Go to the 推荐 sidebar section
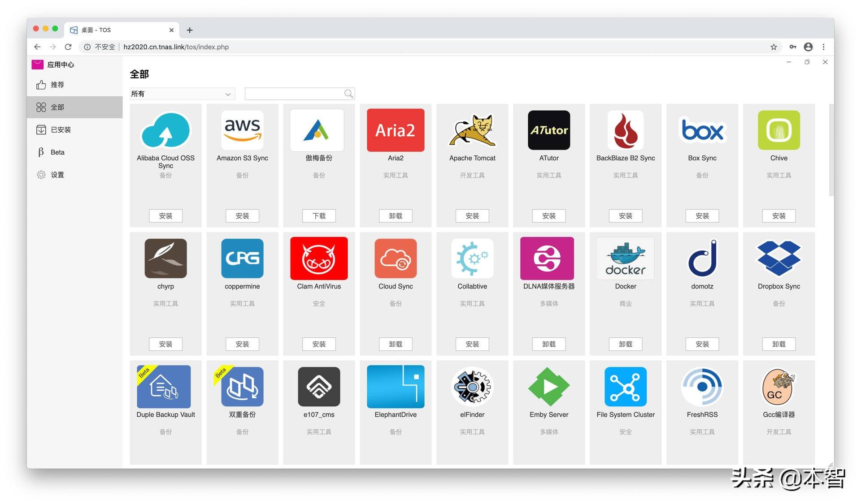Viewport: 861px width, 504px height. pos(57,85)
